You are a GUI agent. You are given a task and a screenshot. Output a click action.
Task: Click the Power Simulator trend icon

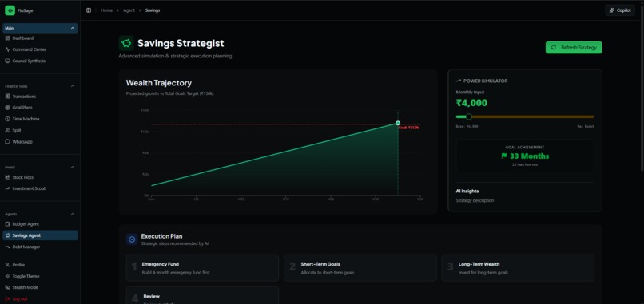click(x=459, y=81)
